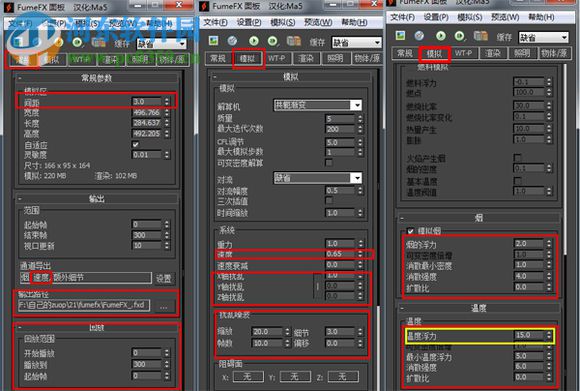Viewport: 580px width, 391px height.
Task: Click Y blocking side 无 button, middle window
Action: 294,377
